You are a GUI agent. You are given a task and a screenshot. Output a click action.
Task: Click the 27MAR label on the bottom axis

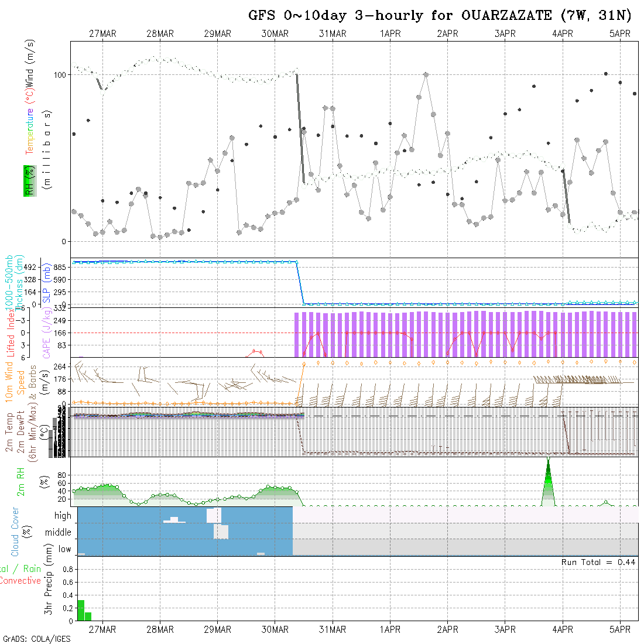[102, 629]
